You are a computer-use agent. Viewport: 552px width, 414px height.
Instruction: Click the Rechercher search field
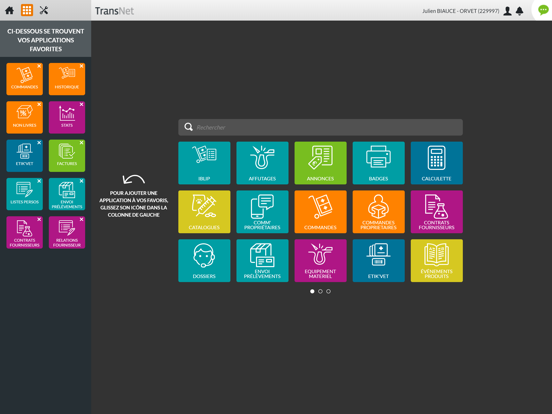[x=320, y=127]
